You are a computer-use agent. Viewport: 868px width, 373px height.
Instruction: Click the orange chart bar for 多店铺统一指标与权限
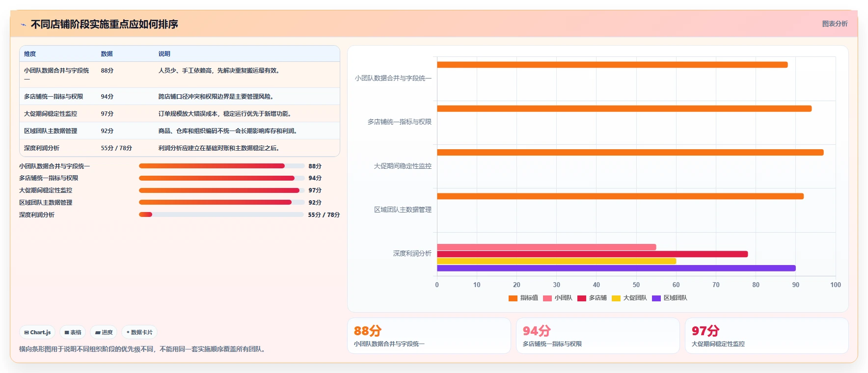click(624, 108)
